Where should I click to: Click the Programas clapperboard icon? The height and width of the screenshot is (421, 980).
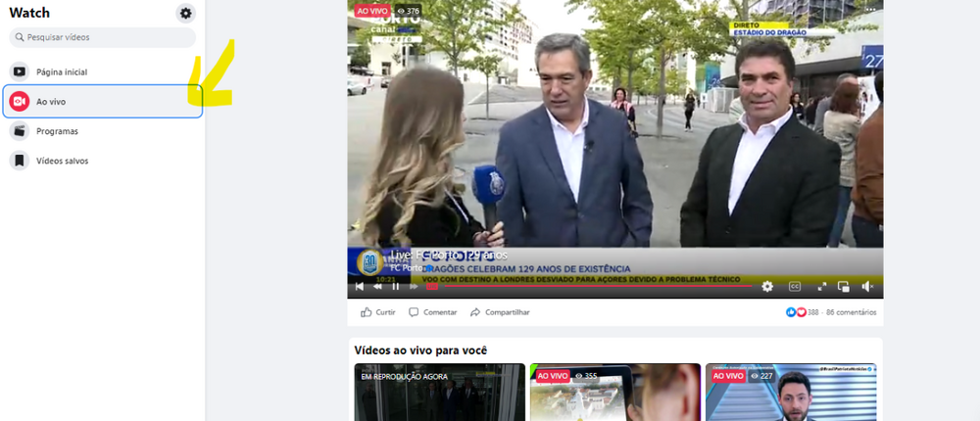[20, 131]
